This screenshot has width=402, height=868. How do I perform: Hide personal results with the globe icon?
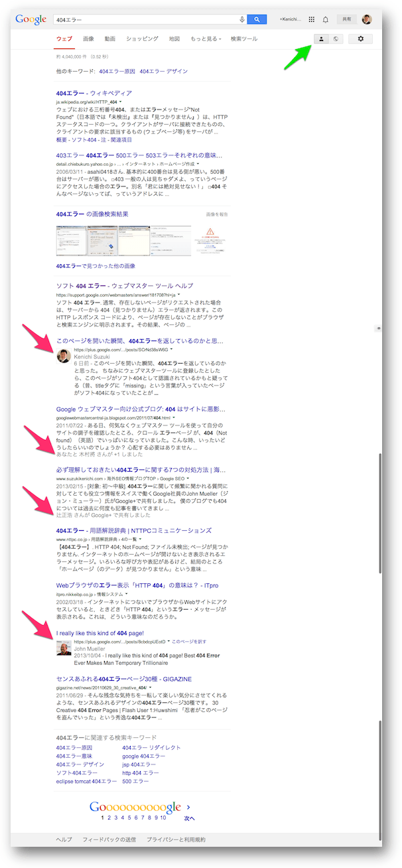click(x=336, y=39)
